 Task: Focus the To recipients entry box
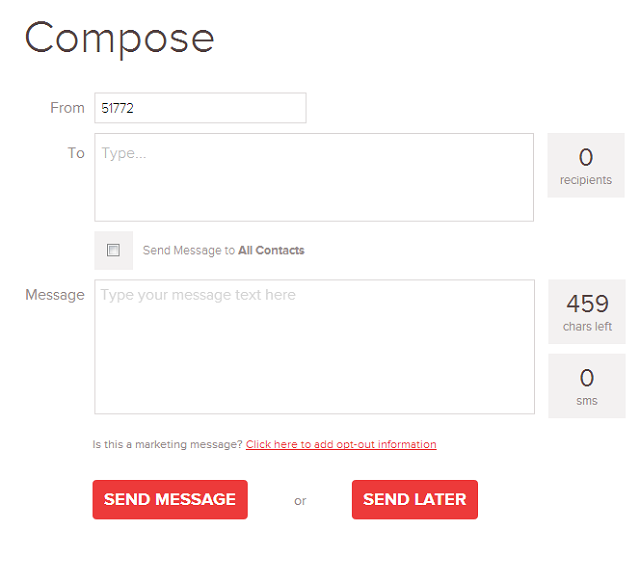tap(314, 177)
